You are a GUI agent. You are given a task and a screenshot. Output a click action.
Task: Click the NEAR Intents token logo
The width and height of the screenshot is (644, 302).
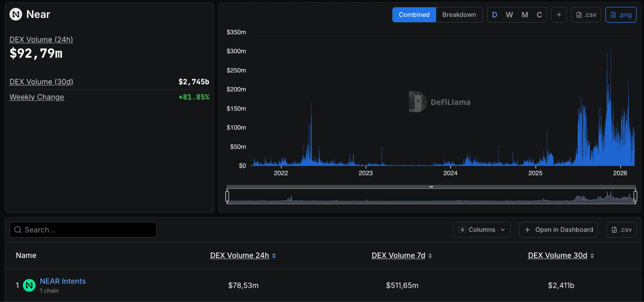click(x=29, y=285)
